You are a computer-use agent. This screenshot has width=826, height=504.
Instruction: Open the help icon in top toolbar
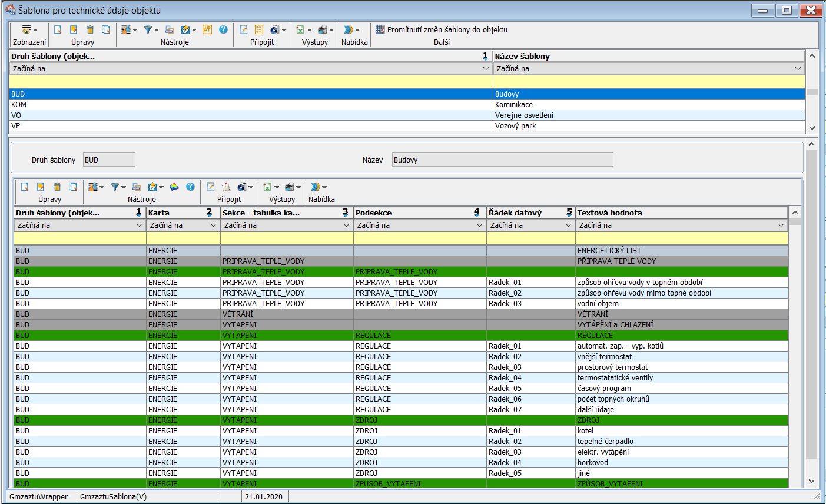223,29
